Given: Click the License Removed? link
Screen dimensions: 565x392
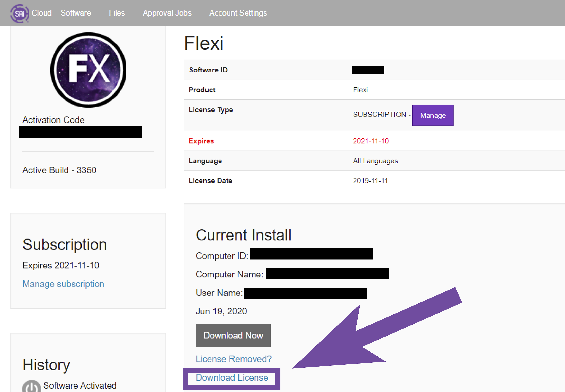Looking at the screenshot, I should 234,359.
